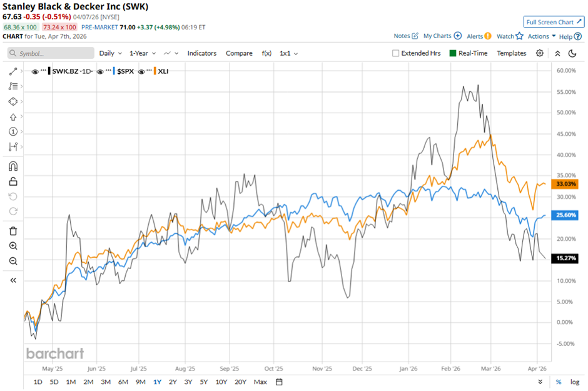This screenshot has width=588, height=391.
Task: Open the Notes link
Action: (402, 36)
